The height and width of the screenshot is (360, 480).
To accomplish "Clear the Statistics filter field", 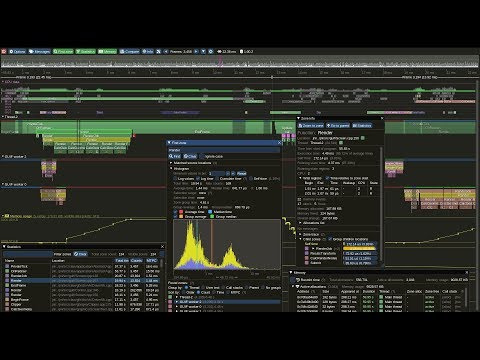I will click(81, 254).
